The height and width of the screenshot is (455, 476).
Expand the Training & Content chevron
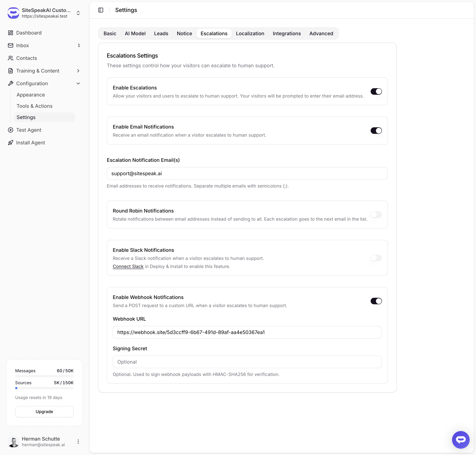click(78, 71)
